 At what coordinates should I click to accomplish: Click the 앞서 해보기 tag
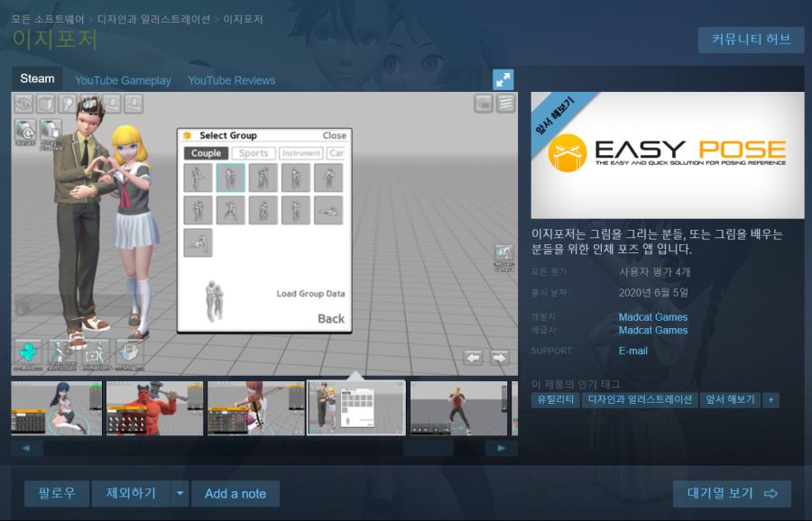coord(730,399)
